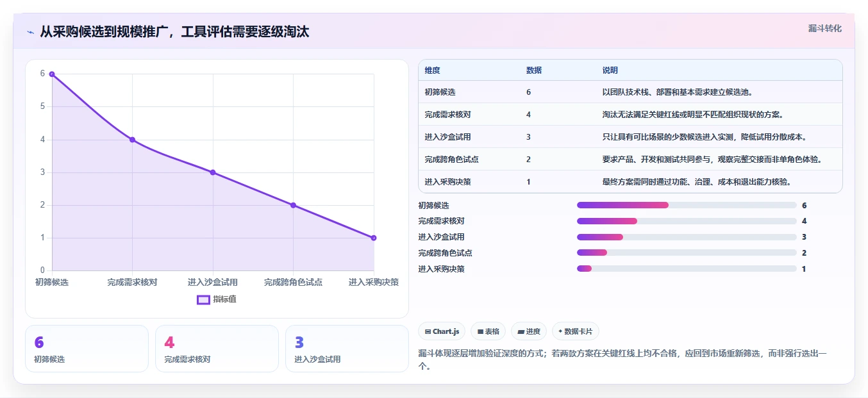Click the value 2 after the 完成跨角色试点 progress bar
This screenshot has height=398, width=868.
click(804, 253)
